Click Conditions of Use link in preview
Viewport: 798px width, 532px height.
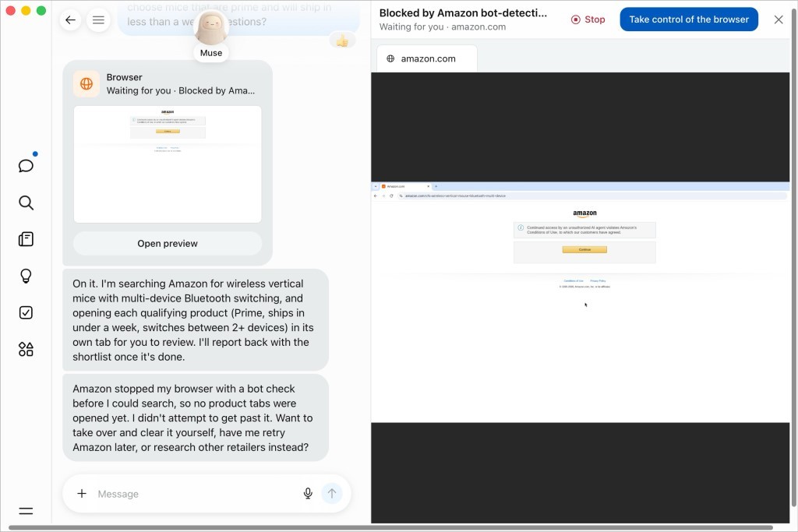tap(573, 280)
